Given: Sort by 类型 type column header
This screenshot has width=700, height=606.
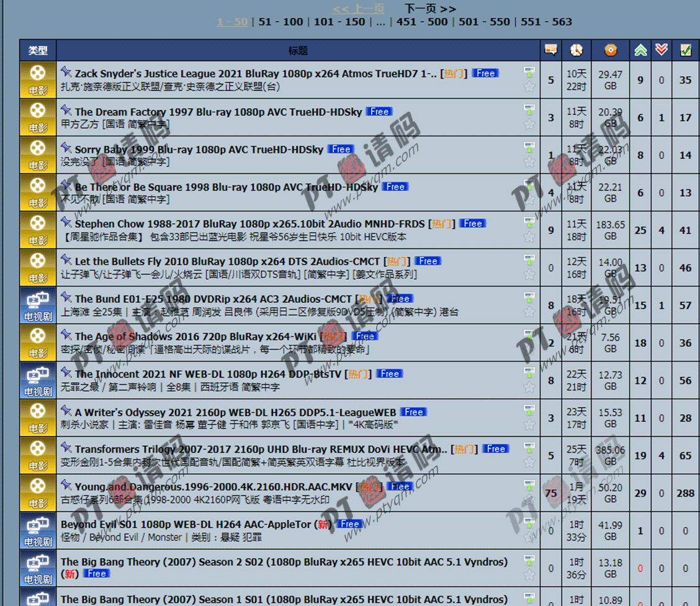Looking at the screenshot, I should click(x=38, y=50).
